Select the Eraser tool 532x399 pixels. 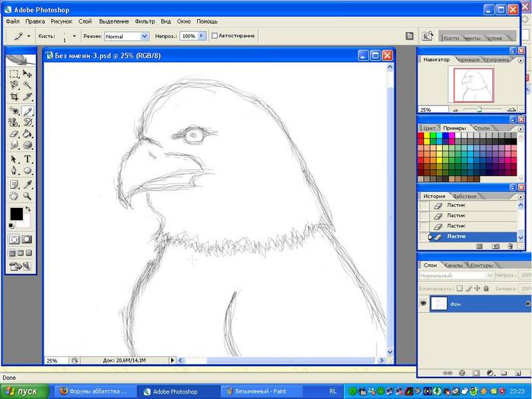14,133
